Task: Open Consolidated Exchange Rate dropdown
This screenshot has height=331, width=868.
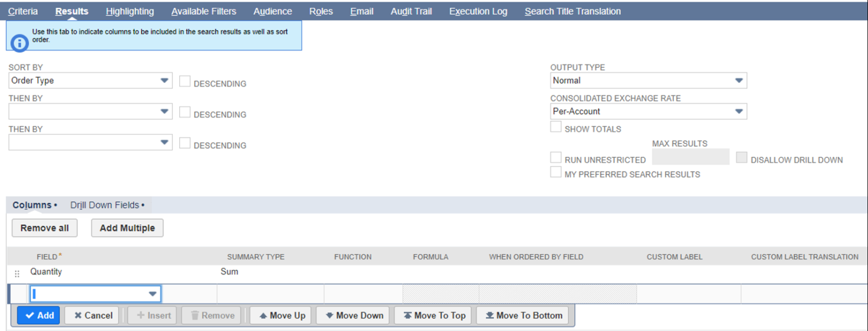Action: coord(649,111)
